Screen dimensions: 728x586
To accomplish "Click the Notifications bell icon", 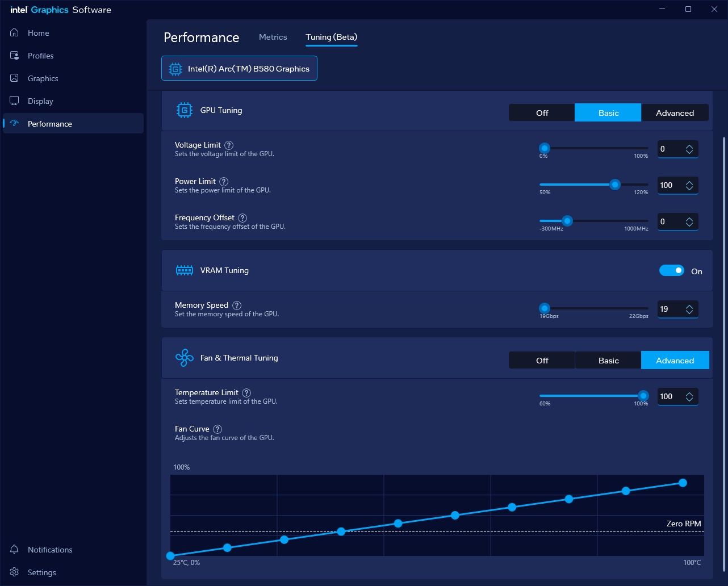I will click(x=15, y=550).
